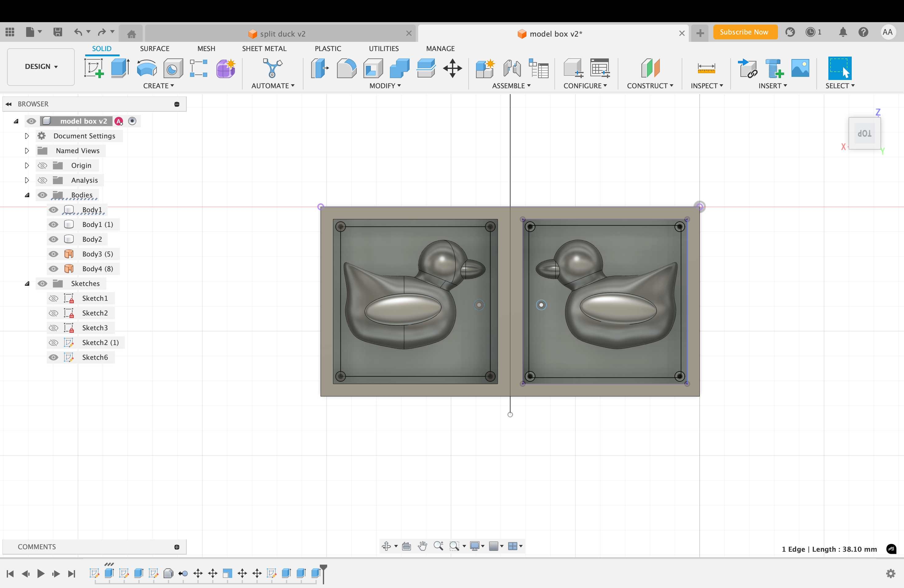This screenshot has height=588, width=904.
Task: Open the MODIFY dropdown menu
Action: point(385,86)
